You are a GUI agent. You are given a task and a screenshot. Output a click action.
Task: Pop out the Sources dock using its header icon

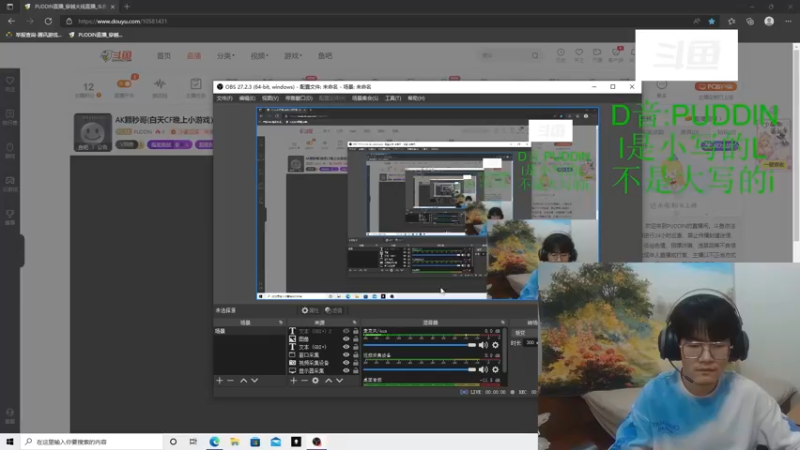point(355,322)
